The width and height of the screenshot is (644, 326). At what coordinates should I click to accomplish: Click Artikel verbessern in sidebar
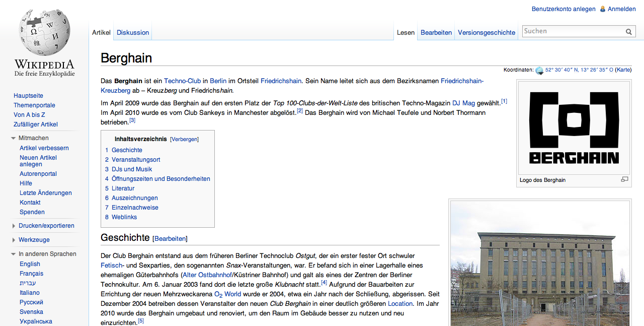(x=44, y=148)
